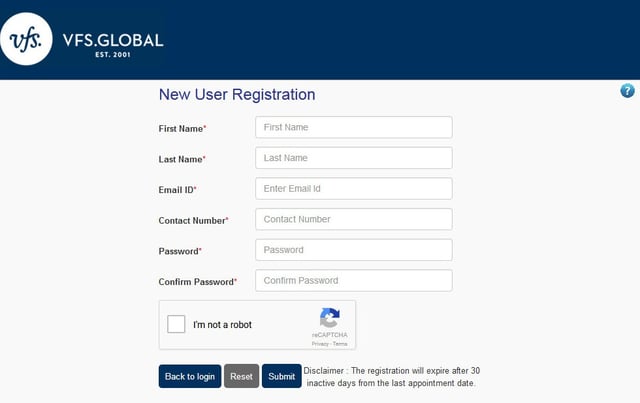This screenshot has height=403, width=640.
Task: Click the First Name label text
Action: click(x=182, y=129)
